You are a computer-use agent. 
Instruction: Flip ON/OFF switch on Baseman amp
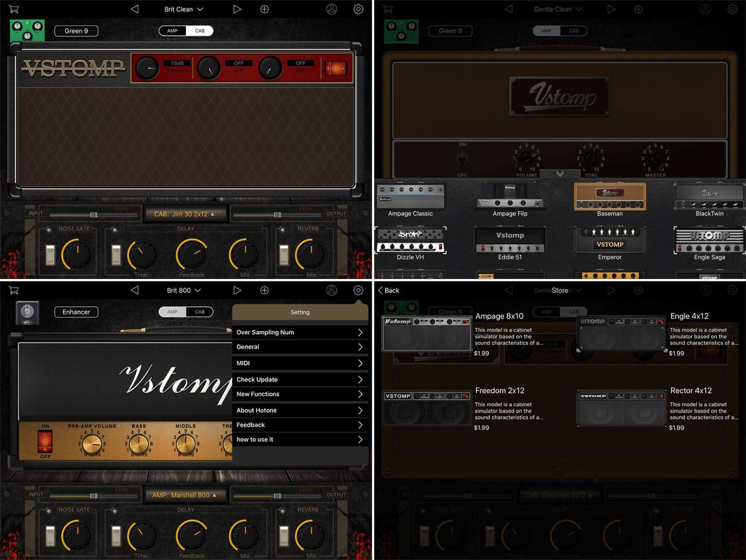coord(462,160)
